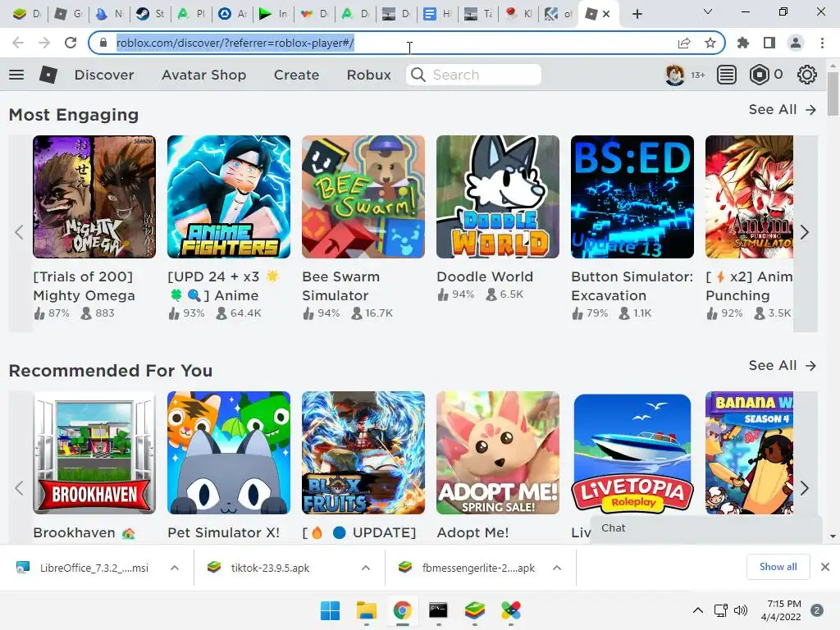The image size is (840, 630).
Task: Expand the fbmessengerlite apk download options chevron
Action: point(557,568)
